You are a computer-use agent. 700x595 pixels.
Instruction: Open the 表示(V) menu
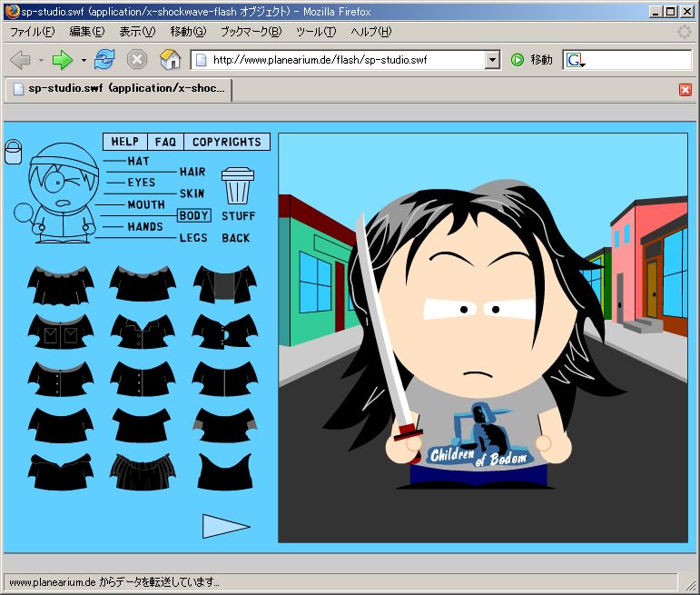click(x=137, y=32)
